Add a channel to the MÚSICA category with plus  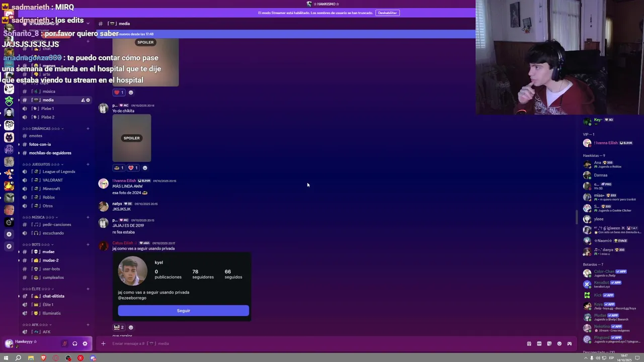(88, 217)
